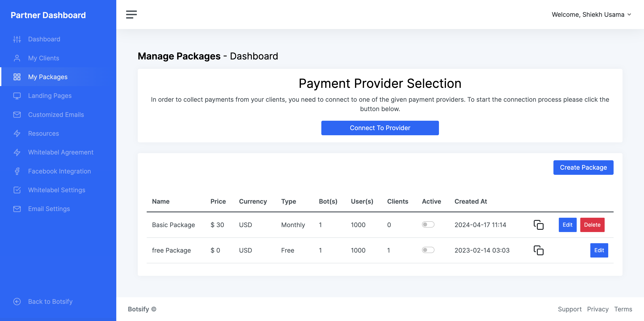Screen dimensions: 644x321
Task: Click the Facebook Integration logo icon
Action: (x=17, y=171)
